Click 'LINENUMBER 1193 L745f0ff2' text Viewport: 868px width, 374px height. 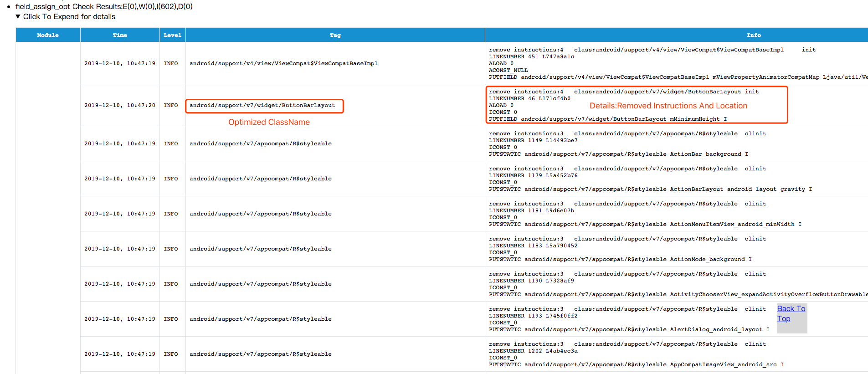533,316
